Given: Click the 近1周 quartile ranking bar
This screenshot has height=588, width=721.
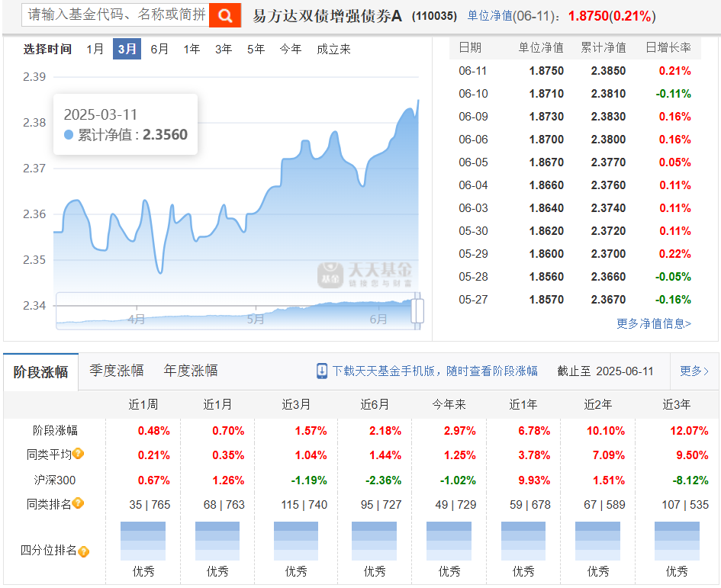Looking at the screenshot, I should click(143, 541).
